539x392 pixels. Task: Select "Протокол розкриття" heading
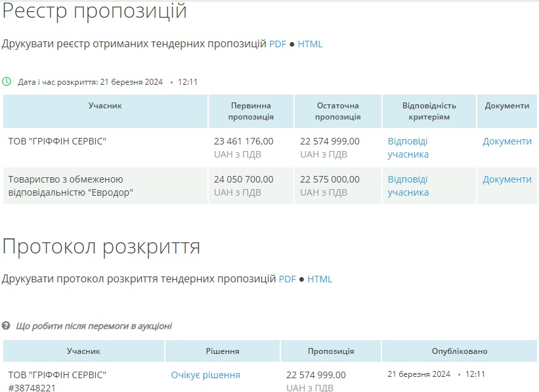click(x=101, y=247)
